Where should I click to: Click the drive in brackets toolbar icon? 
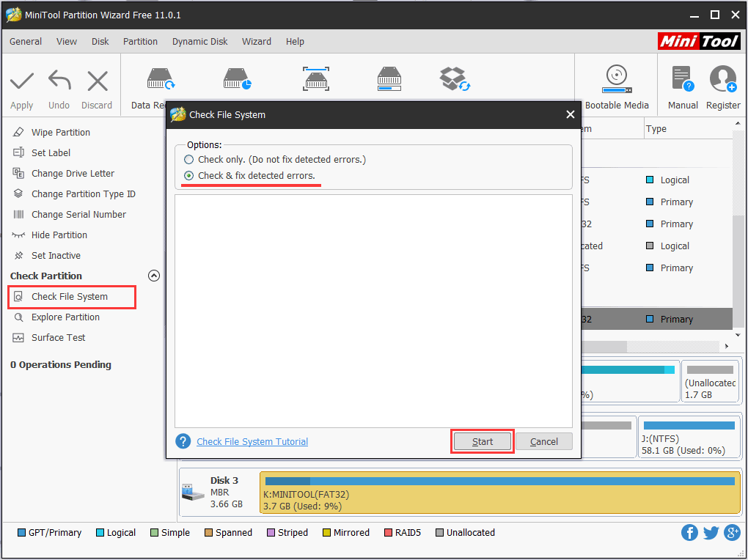316,79
